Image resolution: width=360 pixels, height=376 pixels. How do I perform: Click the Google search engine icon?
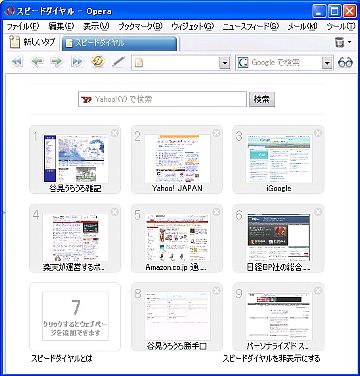tap(243, 62)
